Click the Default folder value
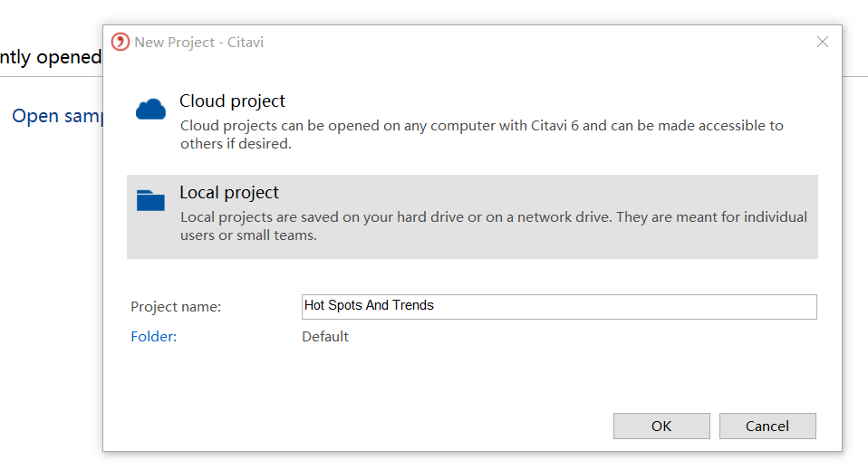Viewport: 868px width, 470px height. tap(325, 337)
